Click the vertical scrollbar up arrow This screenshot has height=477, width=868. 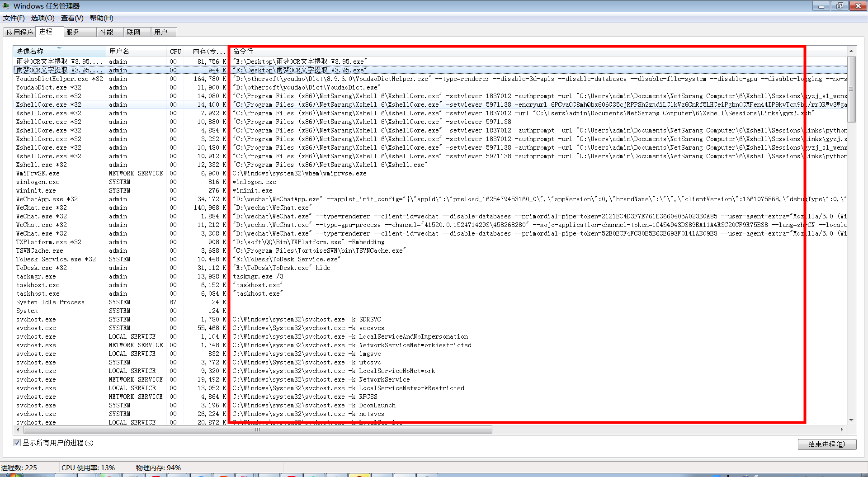(x=851, y=51)
